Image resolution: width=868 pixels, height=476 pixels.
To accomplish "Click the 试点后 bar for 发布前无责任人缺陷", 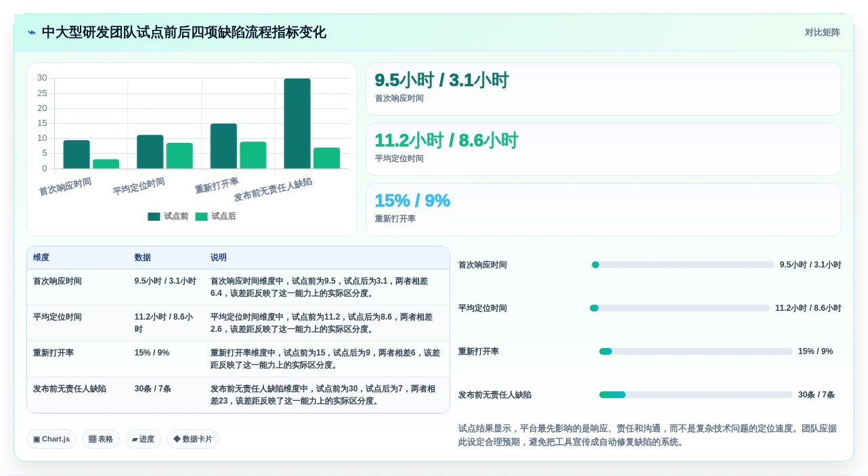I will coord(326,158).
